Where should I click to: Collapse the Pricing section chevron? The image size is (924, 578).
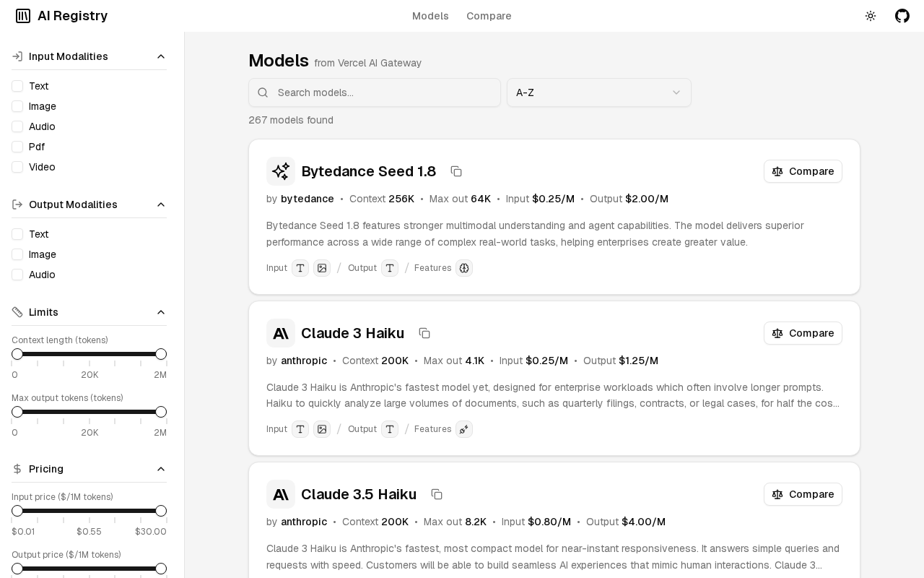pos(161,469)
